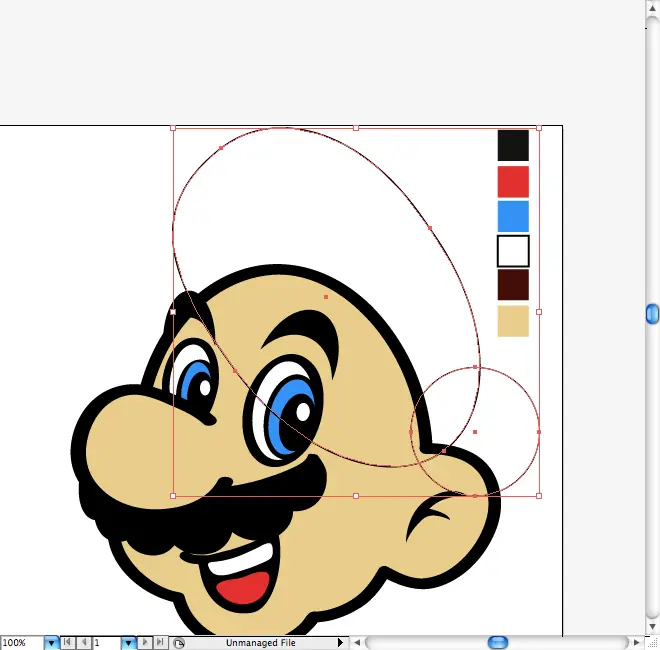This screenshot has width=660, height=650.
Task: Click the bounding box top-center handle
Action: point(356,128)
